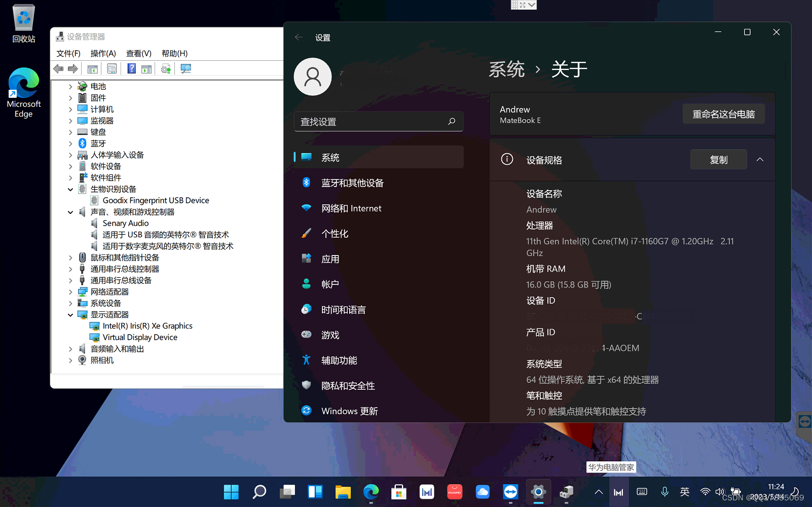Image resolution: width=812 pixels, height=507 pixels.
Task: Select Intel(R) Iris(R) Xe Graphics
Action: 147,326
